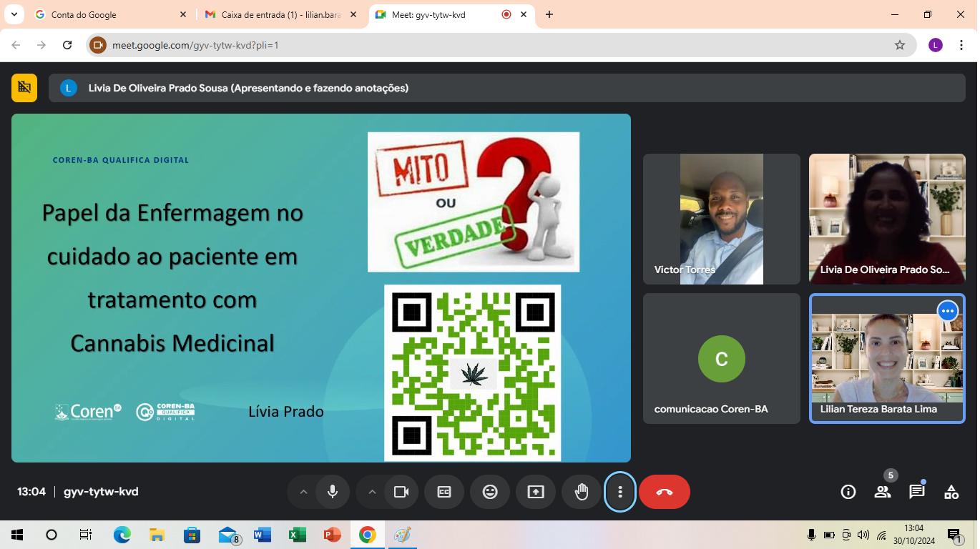The height and width of the screenshot is (549, 980).
Task: Open the Windows notification center
Action: click(x=954, y=535)
